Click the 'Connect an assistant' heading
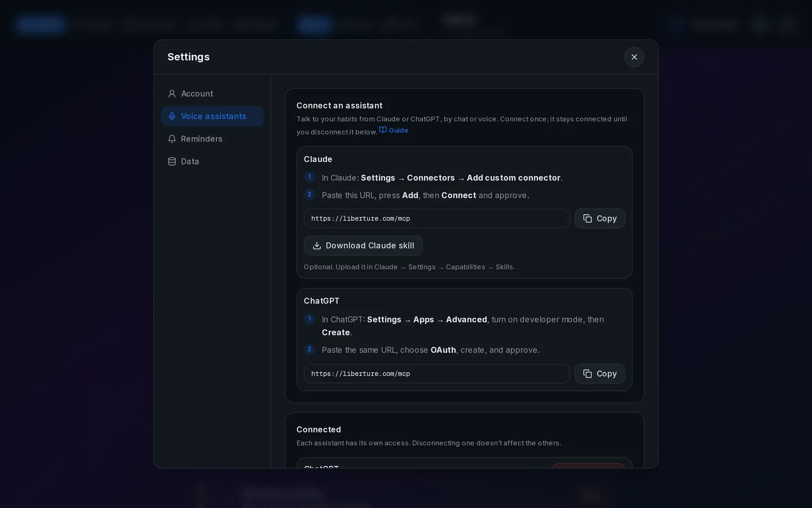Image resolution: width=812 pixels, height=508 pixels. (x=339, y=106)
